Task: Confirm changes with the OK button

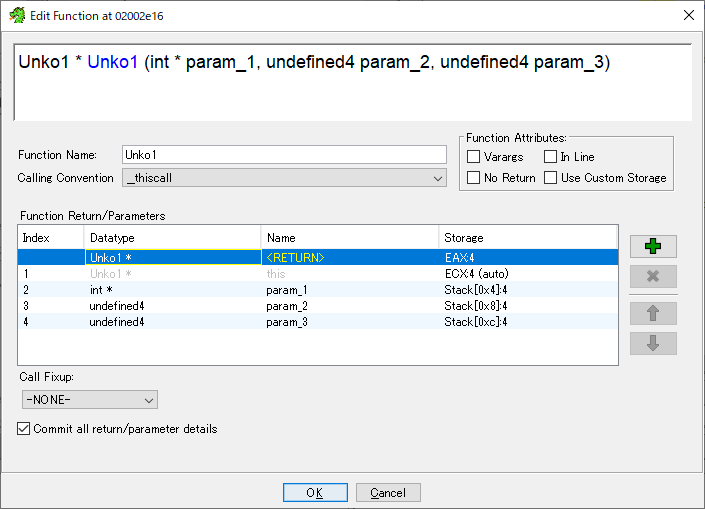Action: click(315, 493)
